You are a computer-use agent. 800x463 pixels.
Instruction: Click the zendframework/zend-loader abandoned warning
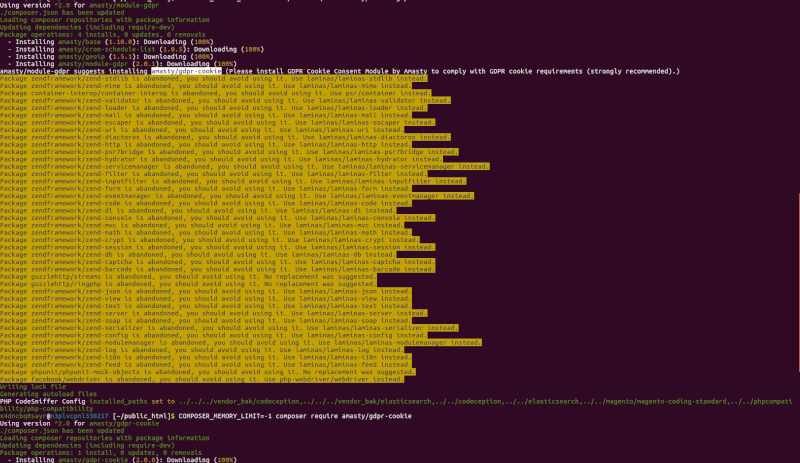coord(213,108)
